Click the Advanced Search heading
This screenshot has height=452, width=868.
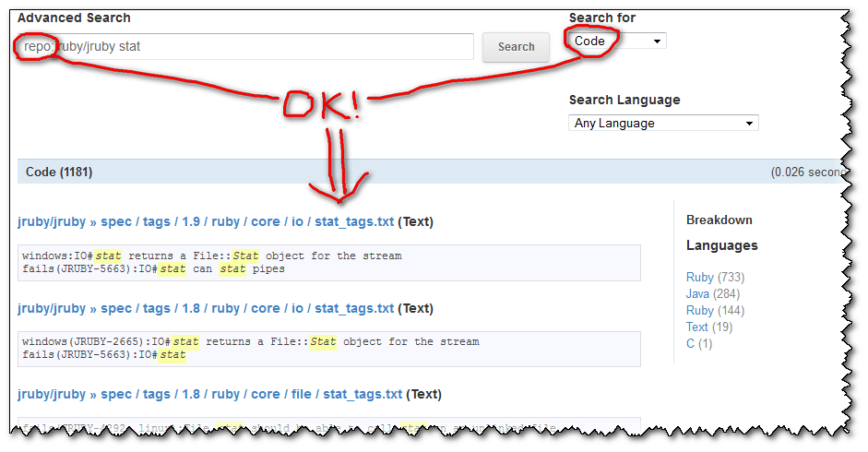tap(74, 18)
